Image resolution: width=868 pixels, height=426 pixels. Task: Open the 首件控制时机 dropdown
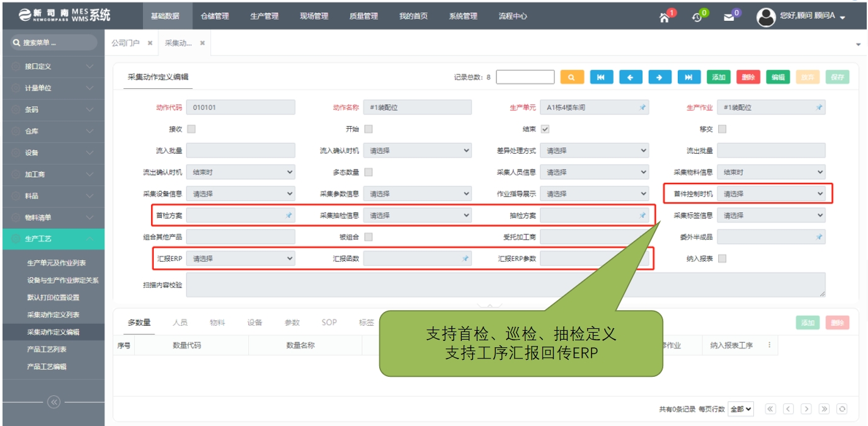771,193
